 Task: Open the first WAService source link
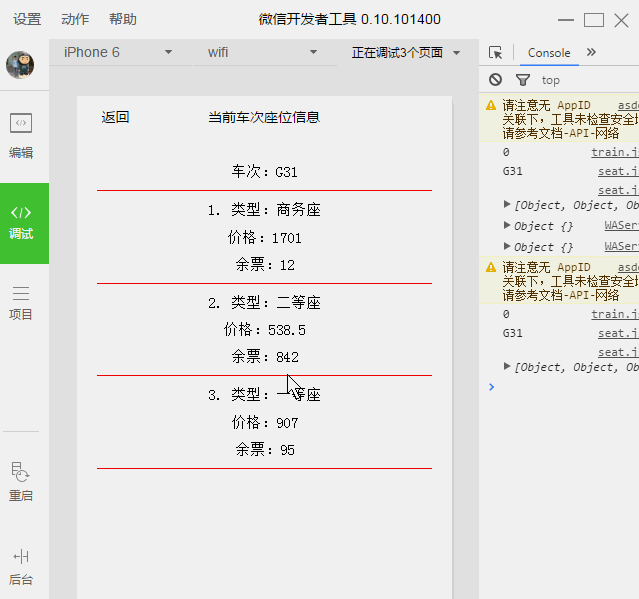click(x=621, y=225)
